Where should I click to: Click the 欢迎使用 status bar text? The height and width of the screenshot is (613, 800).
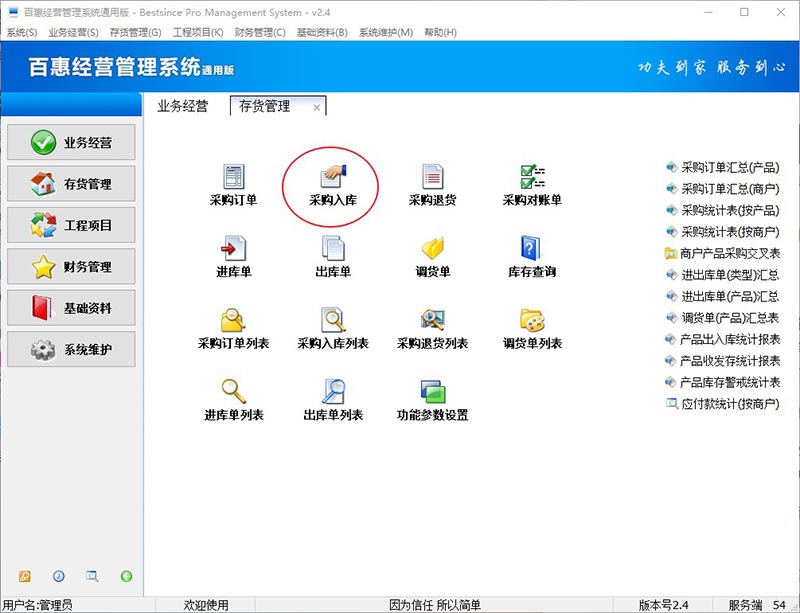click(206, 605)
